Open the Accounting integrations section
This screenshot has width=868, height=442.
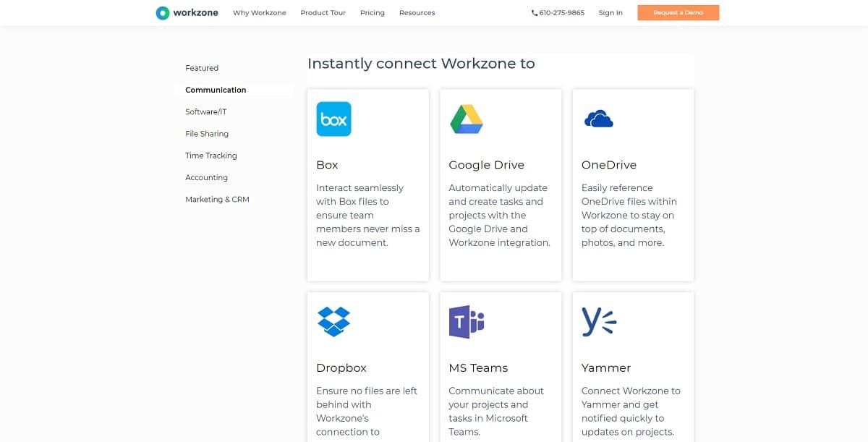point(206,177)
